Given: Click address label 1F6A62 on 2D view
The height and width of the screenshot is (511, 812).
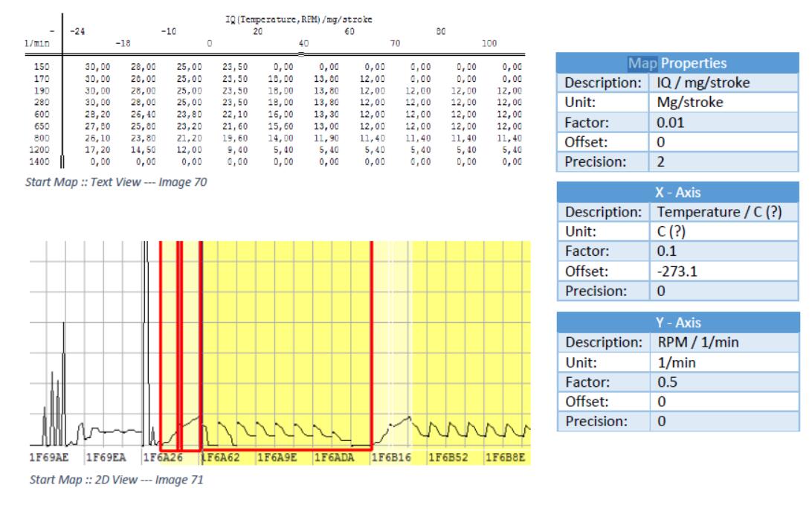Looking at the screenshot, I should tap(220, 457).
